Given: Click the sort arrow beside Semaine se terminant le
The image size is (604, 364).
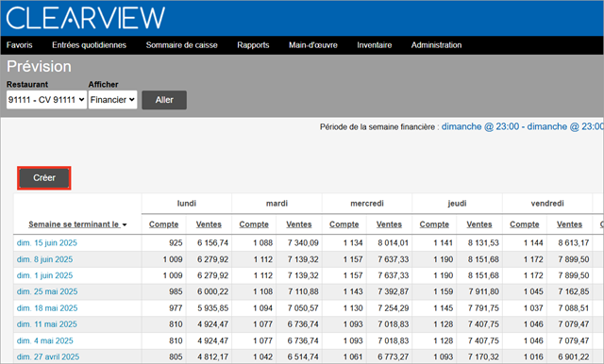Looking at the screenshot, I should point(125,225).
